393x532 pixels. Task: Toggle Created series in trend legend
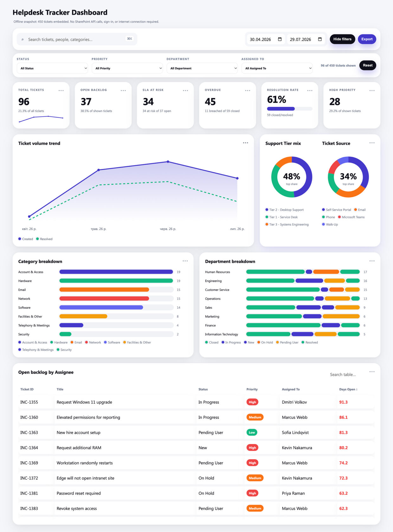[26, 239]
